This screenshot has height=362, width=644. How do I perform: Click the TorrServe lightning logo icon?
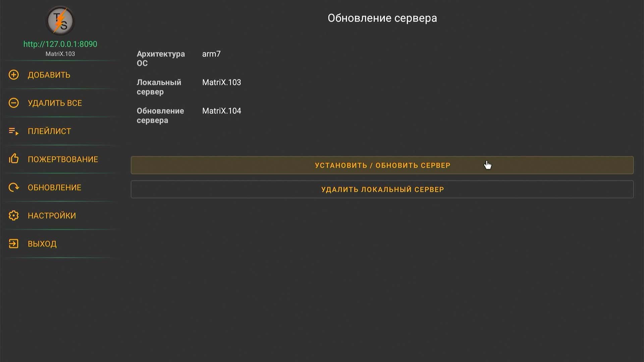click(x=60, y=21)
